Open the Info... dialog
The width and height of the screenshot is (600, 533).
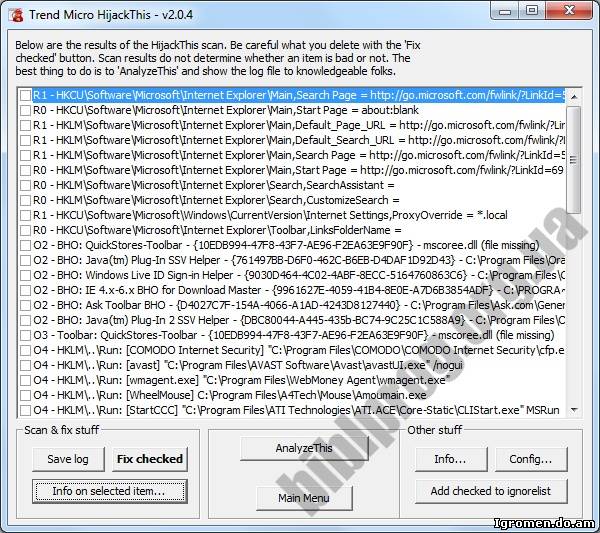[451, 459]
